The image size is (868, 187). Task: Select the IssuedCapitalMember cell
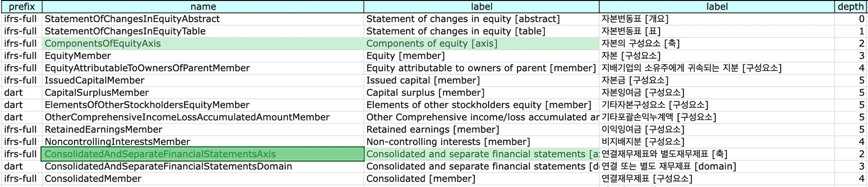[x=94, y=80]
